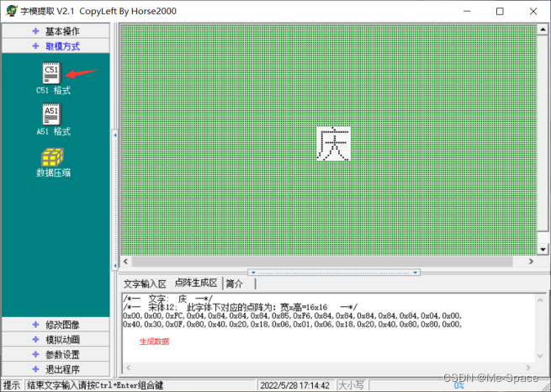Select the 点阵生成区 tab
This screenshot has height=392, width=551.
click(196, 283)
